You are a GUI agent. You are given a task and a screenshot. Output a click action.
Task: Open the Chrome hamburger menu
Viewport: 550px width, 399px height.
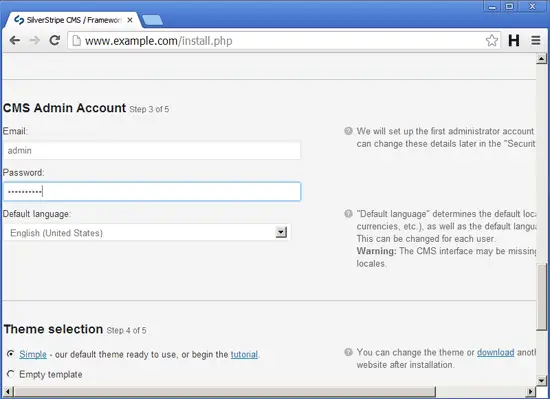point(536,41)
